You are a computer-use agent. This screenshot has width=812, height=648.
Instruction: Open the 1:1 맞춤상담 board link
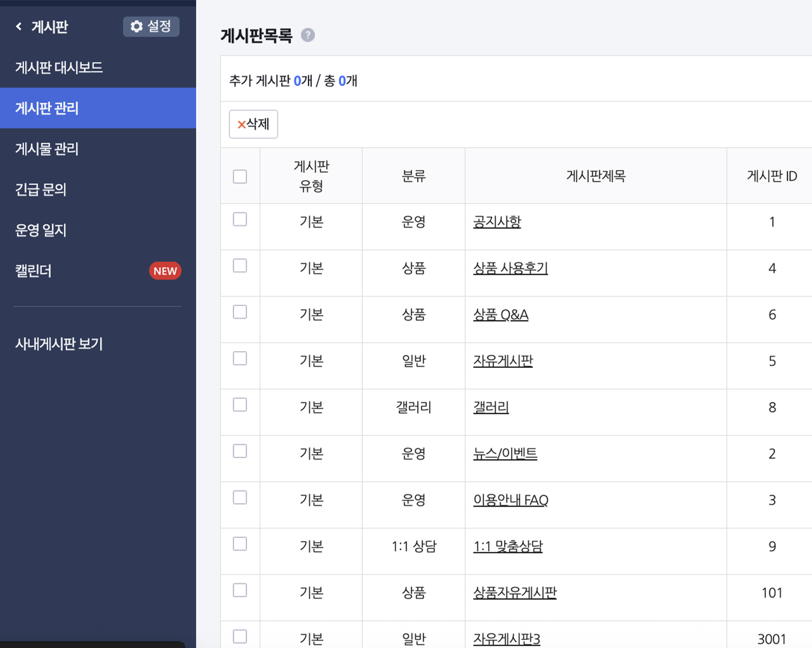pos(507,547)
